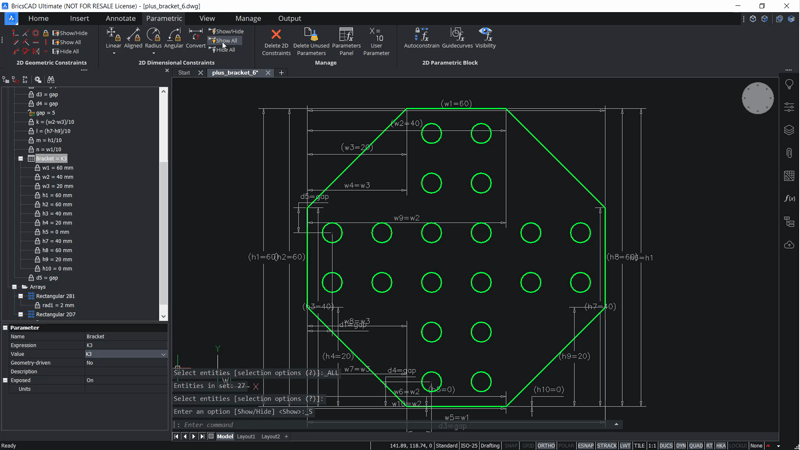800x450 pixels.
Task: Open the Value K3 dropdown
Action: (x=163, y=354)
